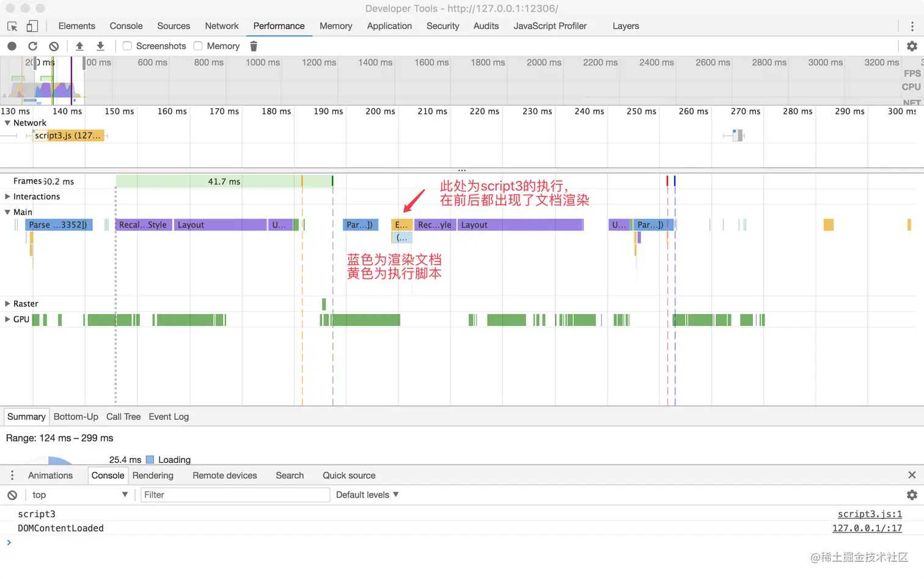The height and width of the screenshot is (579, 924).
Task: Clear console with the ban icon
Action: pos(12,495)
